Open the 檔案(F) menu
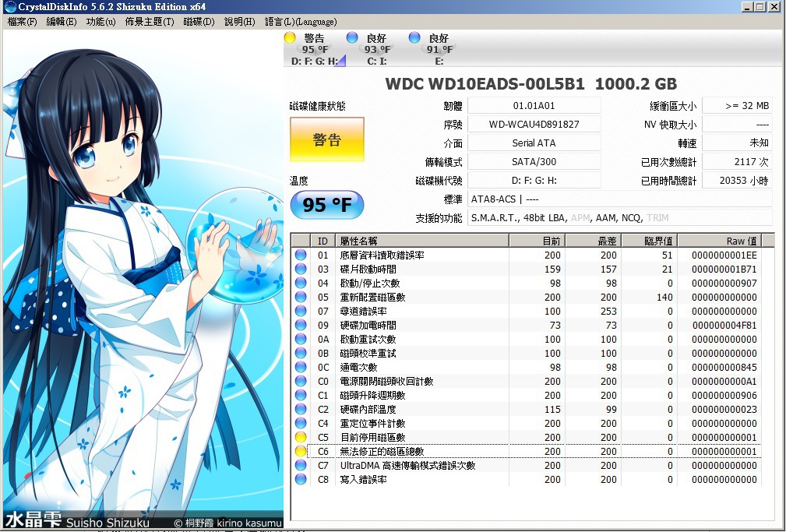Viewport: 786px width, 532px height. tap(23, 22)
